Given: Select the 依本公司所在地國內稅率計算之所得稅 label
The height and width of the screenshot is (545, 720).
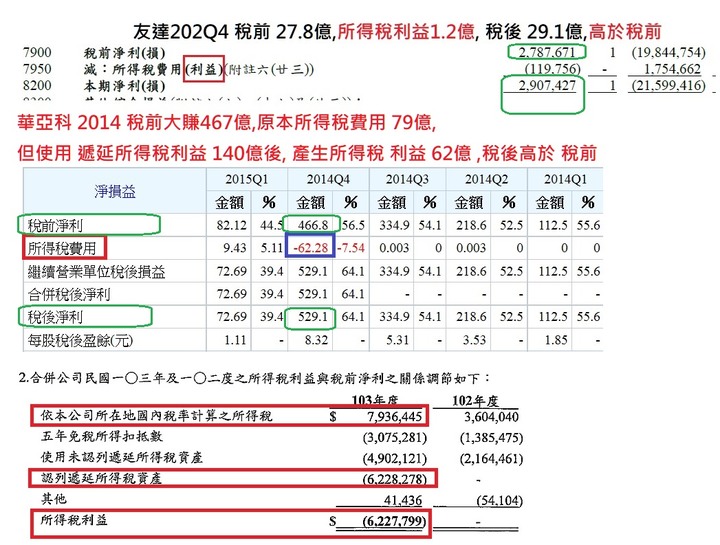Looking at the screenshot, I should [x=157, y=416].
